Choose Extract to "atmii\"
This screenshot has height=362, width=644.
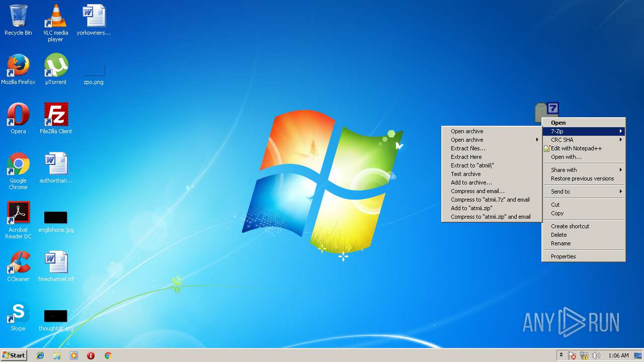coord(492,165)
